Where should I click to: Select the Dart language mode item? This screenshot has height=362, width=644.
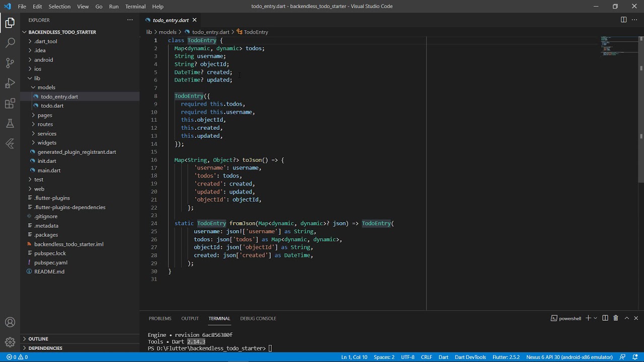(x=443, y=357)
